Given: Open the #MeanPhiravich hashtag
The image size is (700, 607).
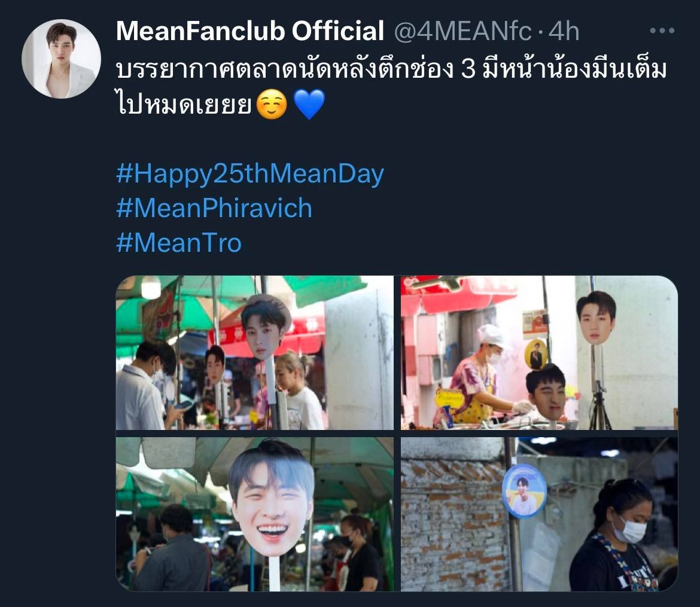Looking at the screenshot, I should pos(214,208).
